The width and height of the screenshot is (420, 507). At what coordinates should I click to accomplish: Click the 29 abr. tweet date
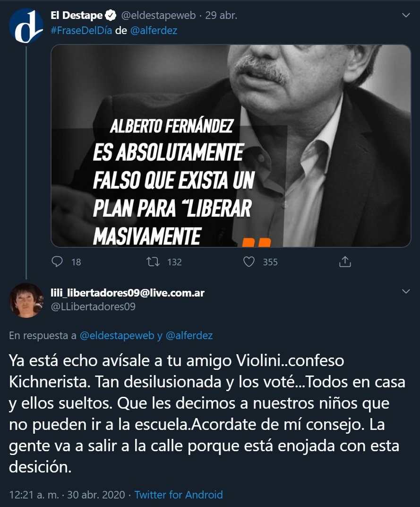click(x=221, y=15)
